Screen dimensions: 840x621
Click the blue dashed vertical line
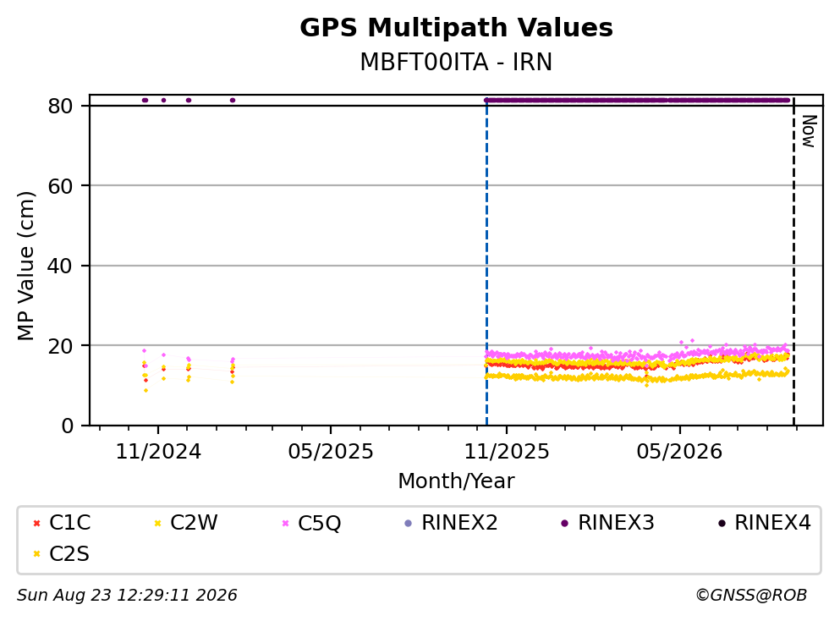coord(486,262)
